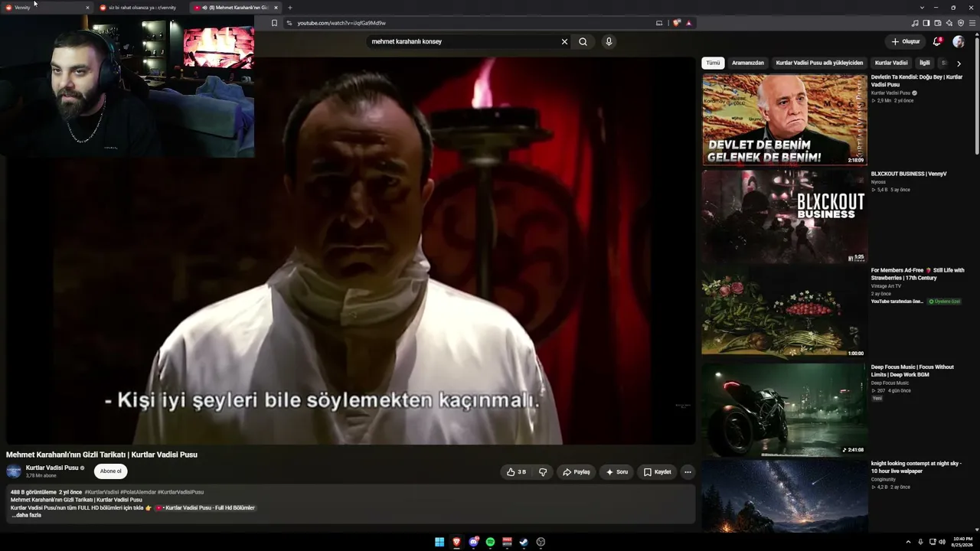Open Discord from the taskbar
The width and height of the screenshot is (980, 551).
(x=474, y=543)
